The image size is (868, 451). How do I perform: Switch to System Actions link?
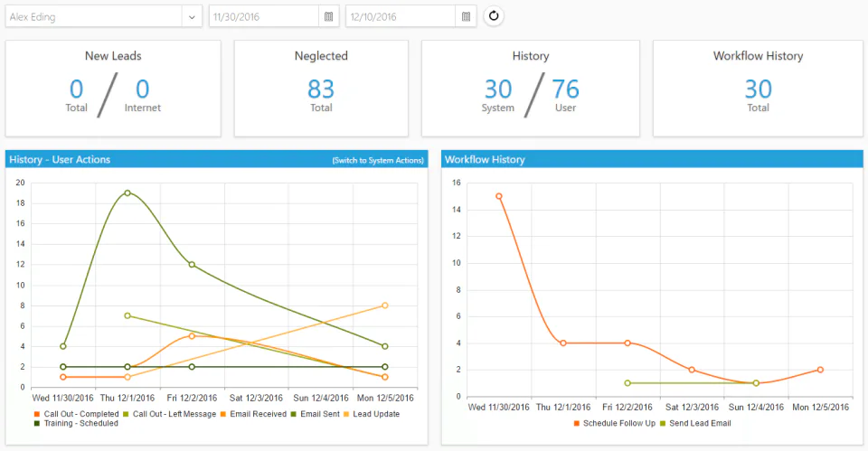coord(378,161)
